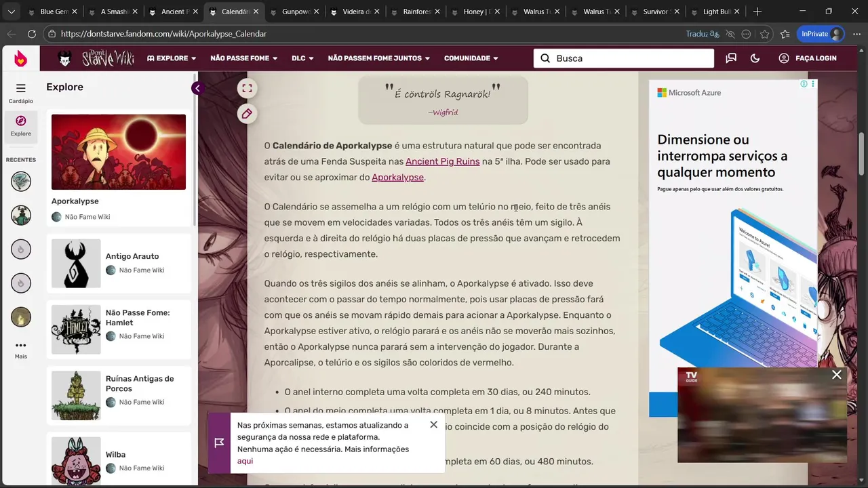
Task: Select the third recent wiki icon
Action: (x=21, y=249)
